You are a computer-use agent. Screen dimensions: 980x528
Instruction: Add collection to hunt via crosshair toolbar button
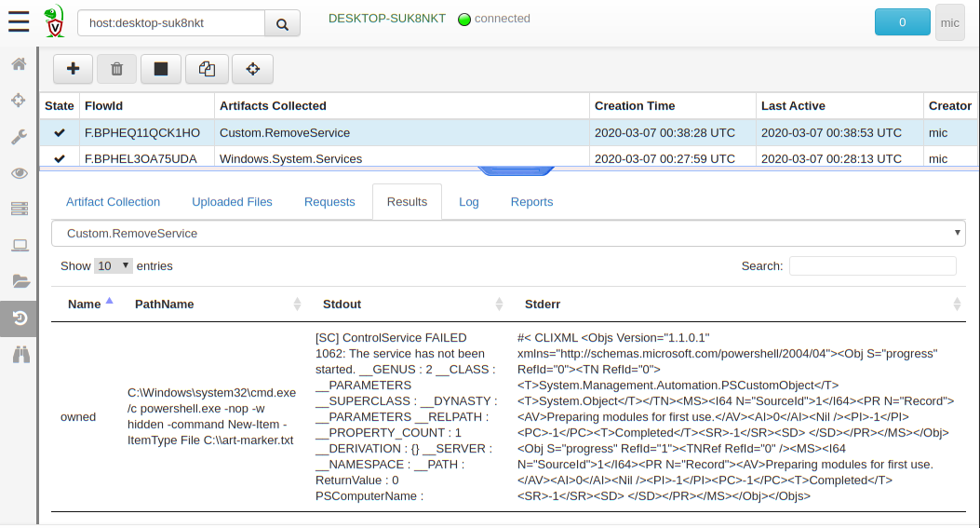pyautogui.click(x=251, y=69)
